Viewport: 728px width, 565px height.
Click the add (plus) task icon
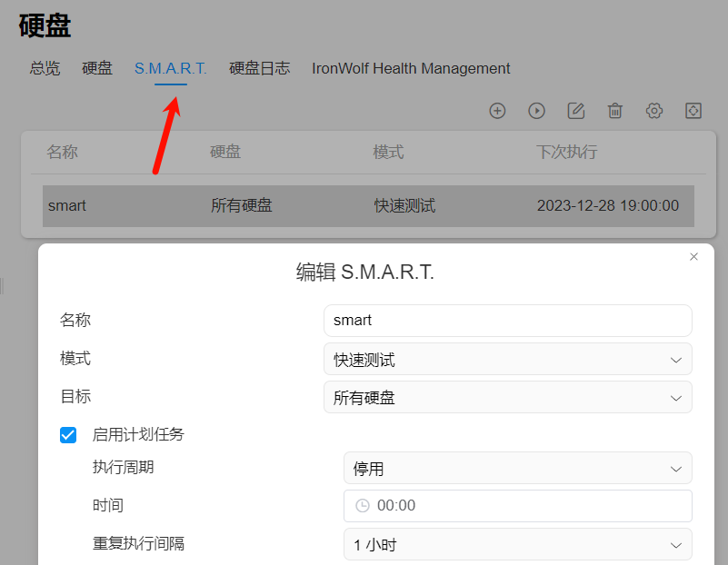pos(497,111)
